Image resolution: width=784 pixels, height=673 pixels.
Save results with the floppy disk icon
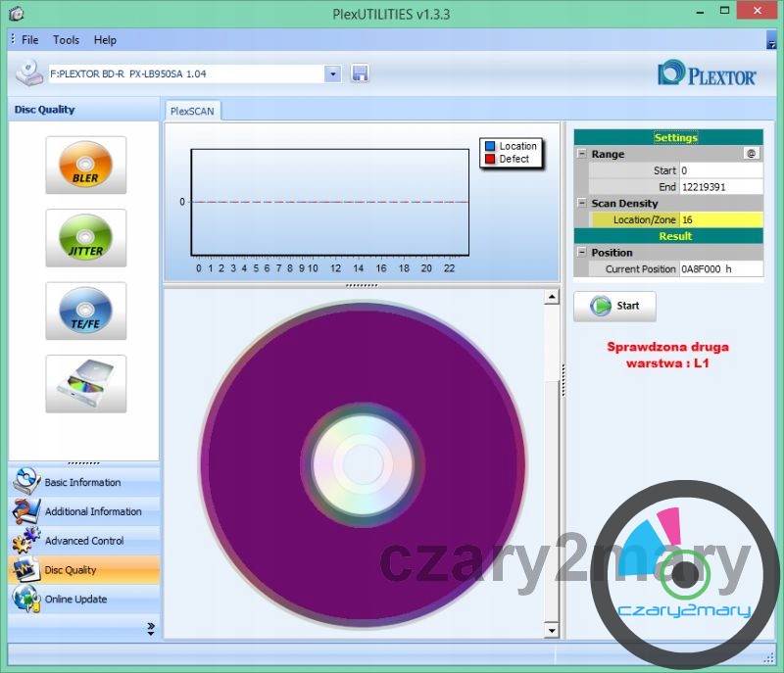click(x=361, y=73)
